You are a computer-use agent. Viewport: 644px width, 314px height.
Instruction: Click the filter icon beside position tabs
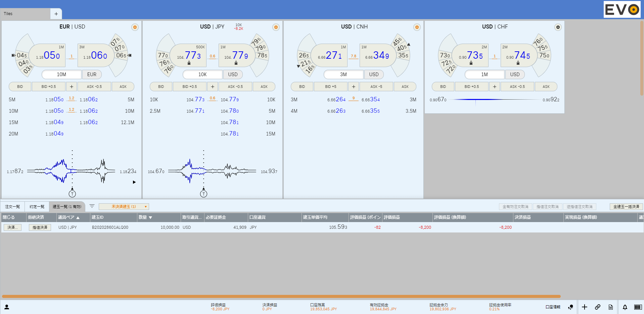pyautogui.click(x=92, y=206)
